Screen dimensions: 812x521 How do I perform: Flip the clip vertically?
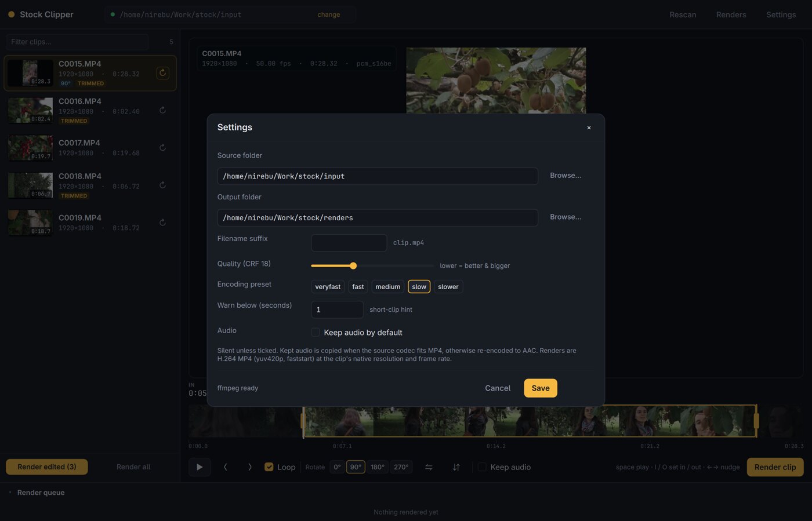(456, 467)
